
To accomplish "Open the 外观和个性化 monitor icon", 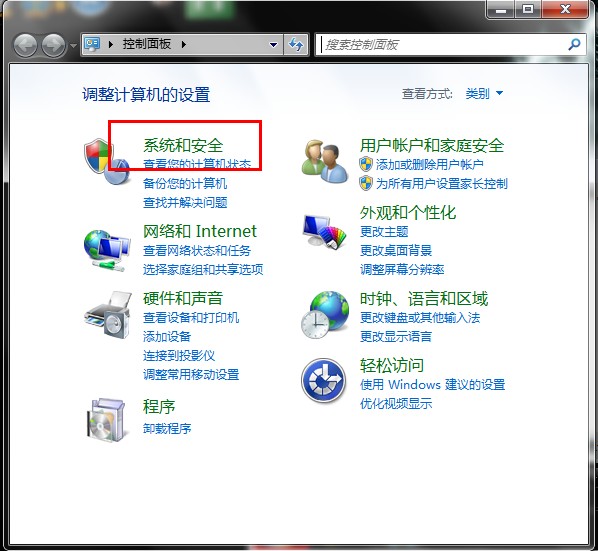I will pos(325,231).
